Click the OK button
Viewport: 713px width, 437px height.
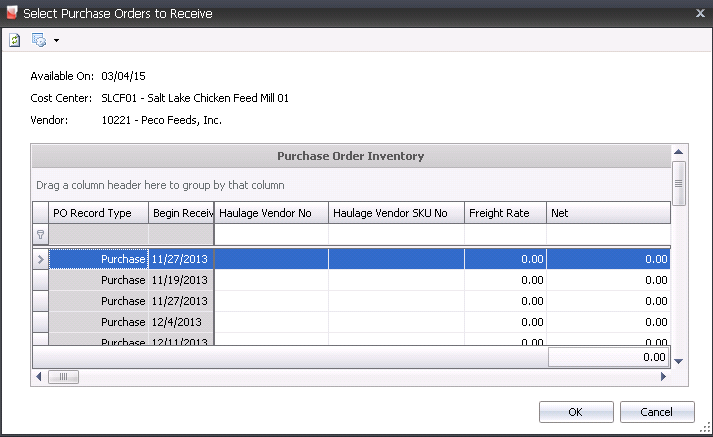[x=575, y=412]
